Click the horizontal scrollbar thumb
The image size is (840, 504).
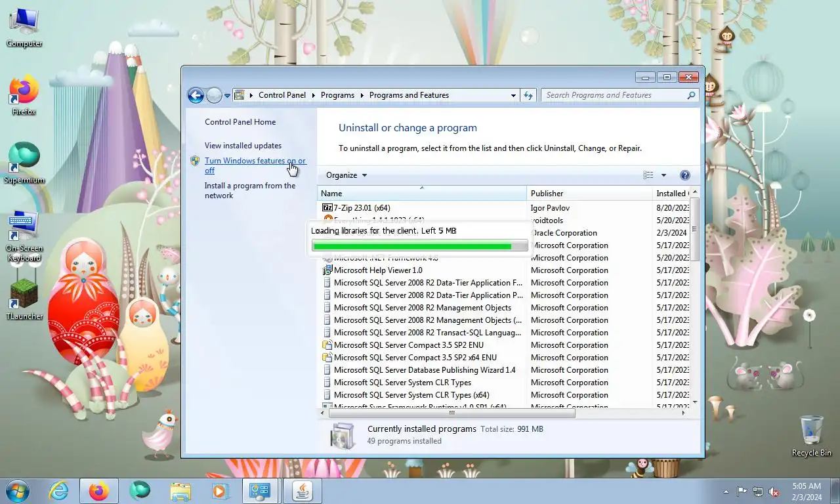point(451,413)
